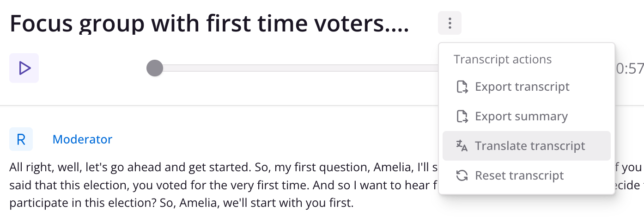The image size is (644, 224).
Task: Choose Reset transcript in the dropdown
Action: (526, 176)
